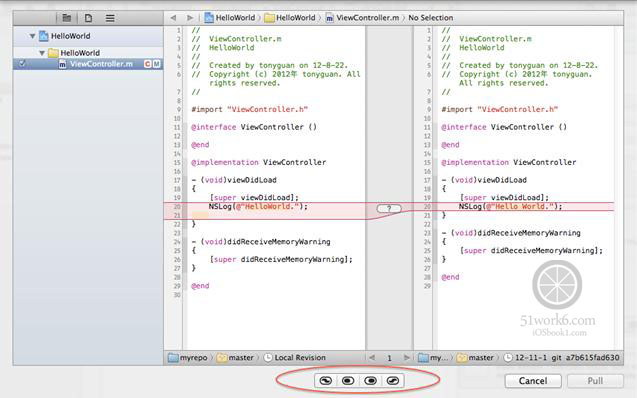Image resolution: width=637 pixels, height=398 pixels.
Task: Select HelloWorld folder row in navigator
Action: click(x=88, y=53)
